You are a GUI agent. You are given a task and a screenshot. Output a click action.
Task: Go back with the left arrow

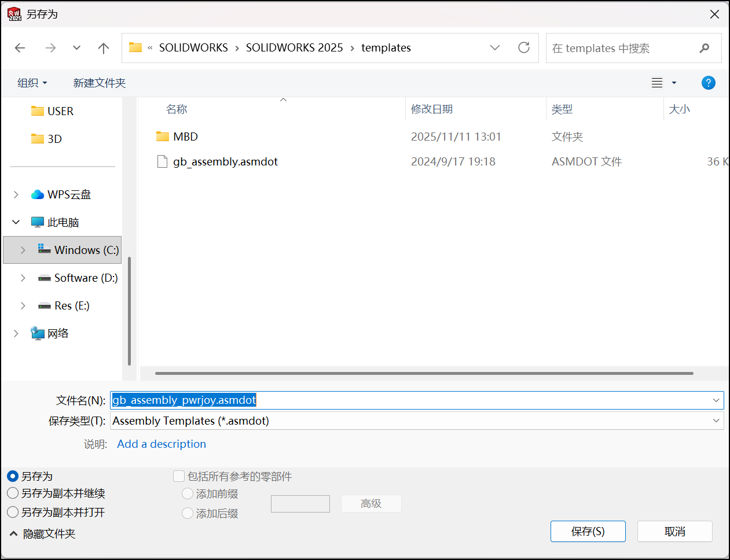tap(20, 48)
